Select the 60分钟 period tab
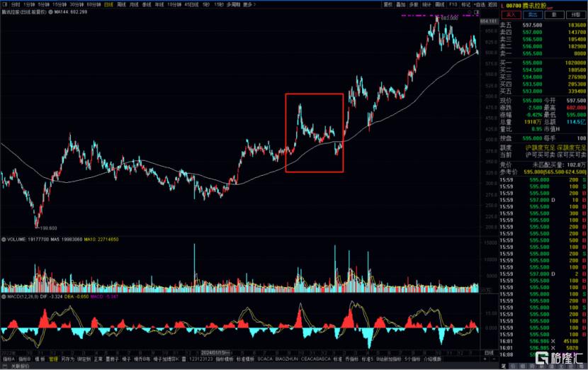 pos(94,4)
